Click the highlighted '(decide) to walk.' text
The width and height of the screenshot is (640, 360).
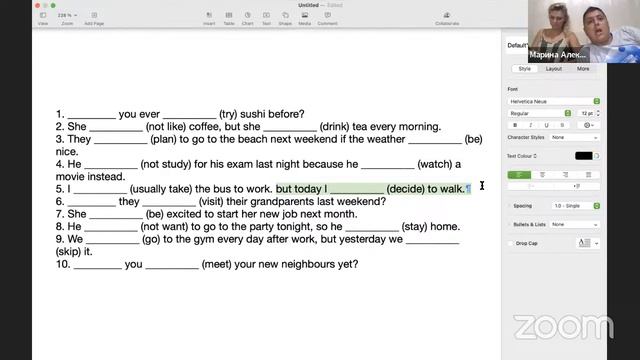pos(426,189)
